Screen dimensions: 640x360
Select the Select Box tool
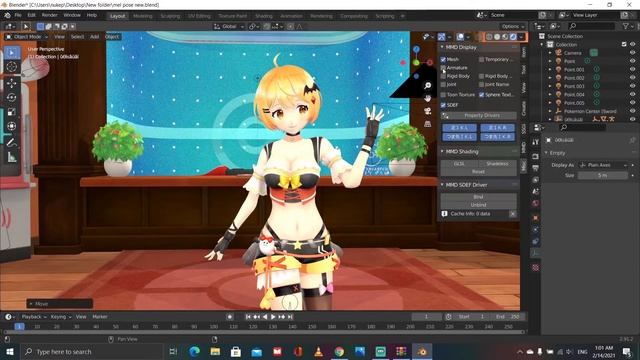pyautogui.click(x=12, y=53)
